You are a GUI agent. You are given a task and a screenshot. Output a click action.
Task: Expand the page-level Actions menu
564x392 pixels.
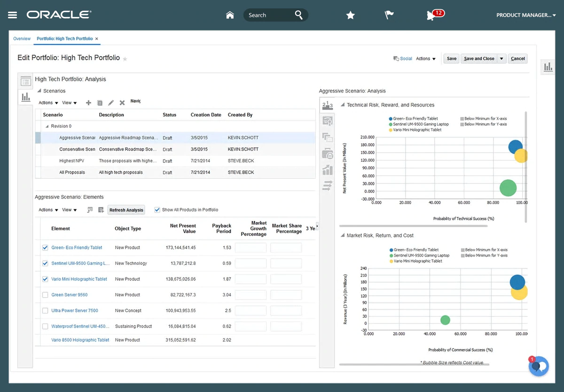(426, 59)
